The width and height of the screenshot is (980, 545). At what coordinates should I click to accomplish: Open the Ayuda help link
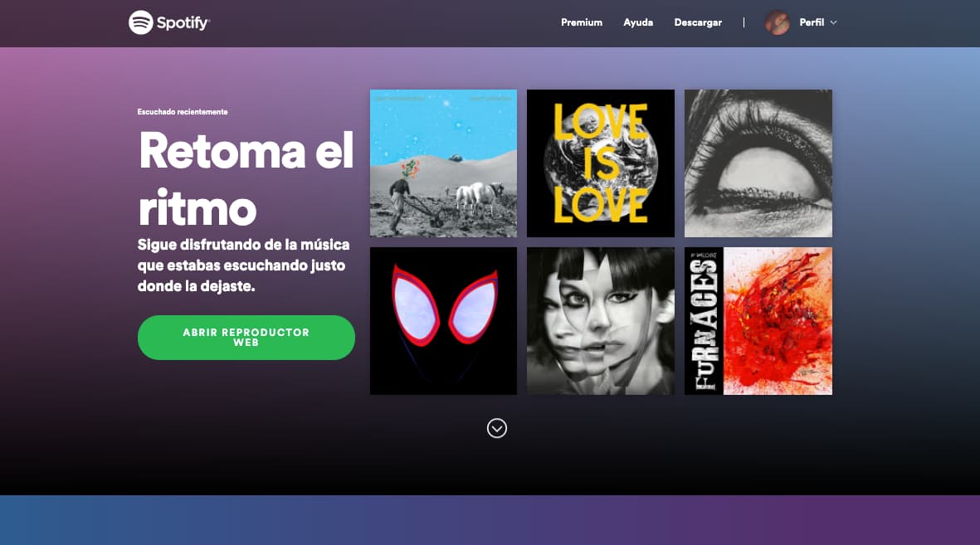tap(638, 22)
